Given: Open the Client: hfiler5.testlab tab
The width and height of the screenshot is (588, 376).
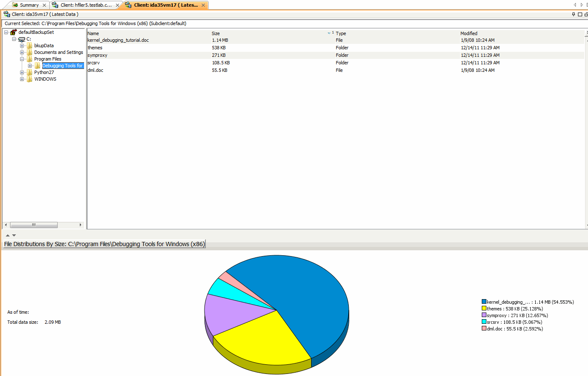Looking at the screenshot, I should (86, 5).
